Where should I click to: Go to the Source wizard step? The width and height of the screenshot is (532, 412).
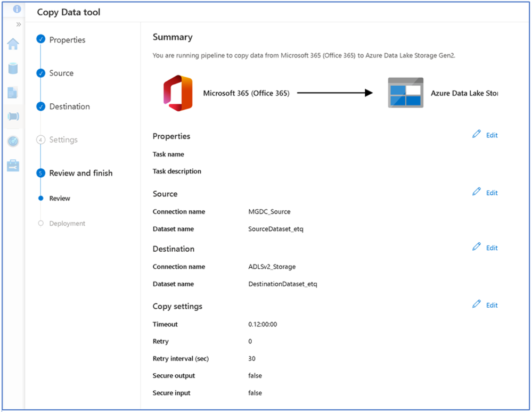[61, 73]
